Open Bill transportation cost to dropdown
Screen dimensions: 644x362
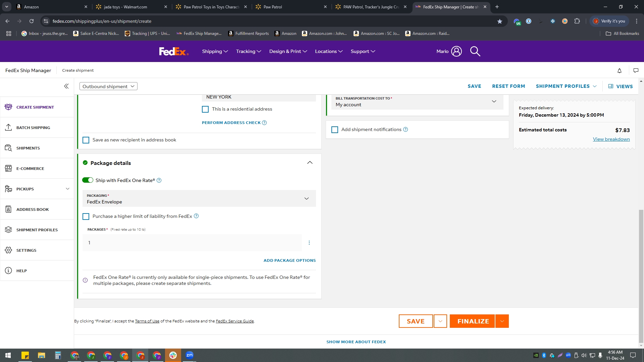click(x=418, y=102)
